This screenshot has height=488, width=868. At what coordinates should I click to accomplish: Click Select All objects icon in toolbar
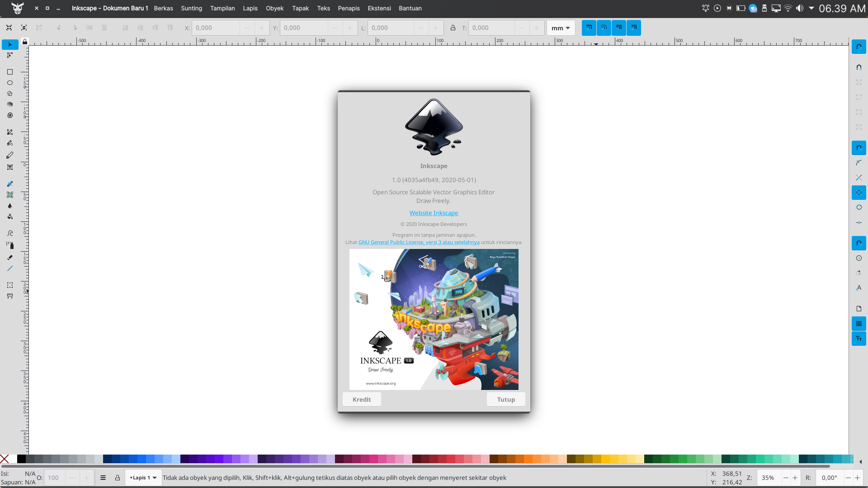pos(9,28)
